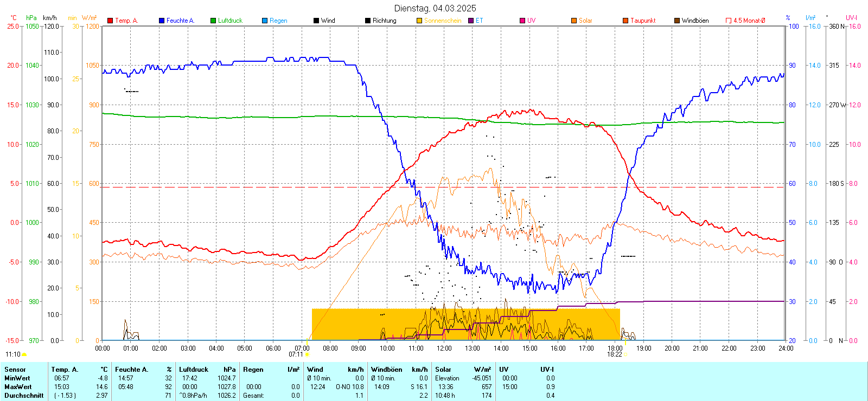Click the purple ET legend square
The width and height of the screenshot is (868, 401).
click(471, 21)
